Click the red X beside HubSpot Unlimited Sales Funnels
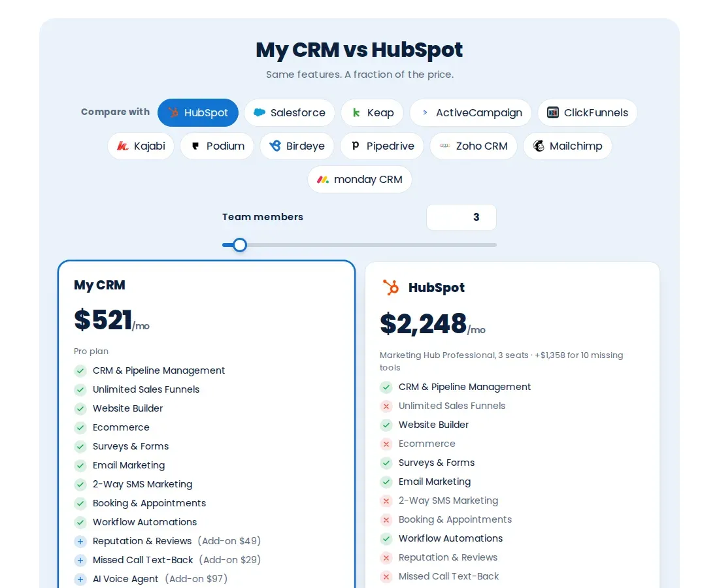 pyautogui.click(x=386, y=406)
